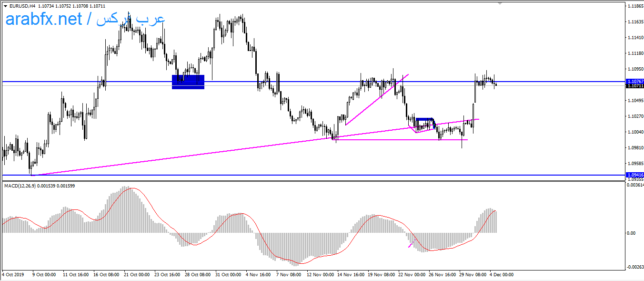The height and width of the screenshot is (281, 644).
Task: Click the black triangle beside EURUSD,H4 title
Action: pos(5,6)
